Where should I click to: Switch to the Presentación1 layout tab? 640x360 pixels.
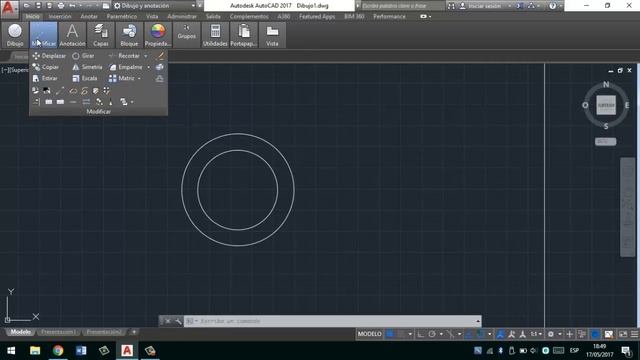click(58, 332)
